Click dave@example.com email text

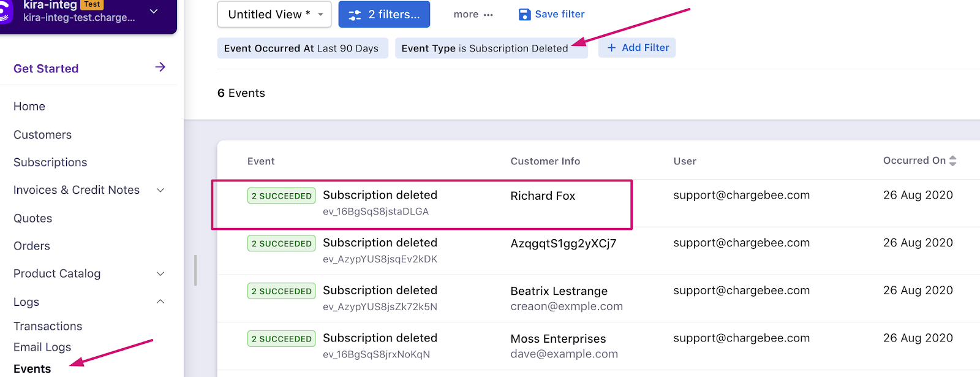pyautogui.click(x=564, y=354)
